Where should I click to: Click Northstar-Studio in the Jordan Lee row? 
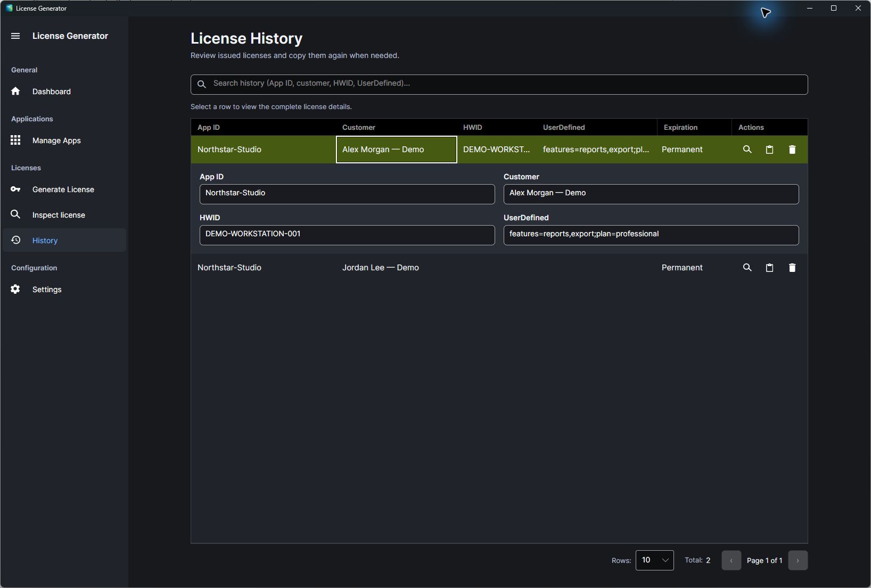229,268
